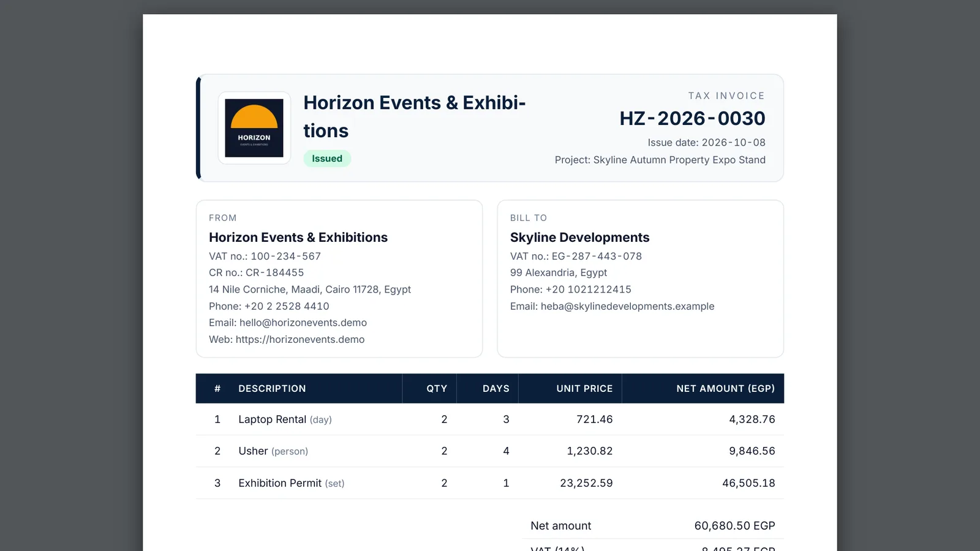Open email hello@horizonevents.demo
The image size is (980, 551).
pyautogui.click(x=288, y=323)
